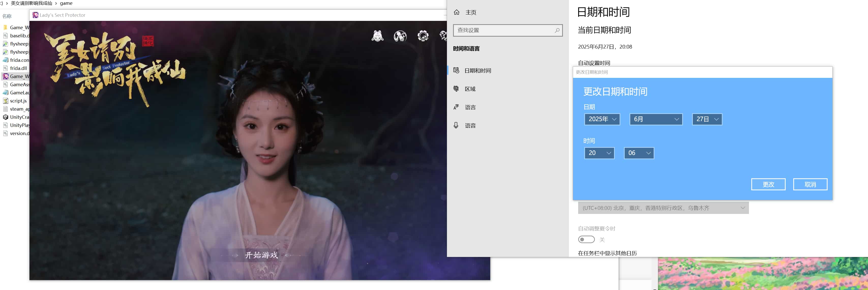
Task: Expand the hour dropdown showing 20
Action: click(600, 153)
